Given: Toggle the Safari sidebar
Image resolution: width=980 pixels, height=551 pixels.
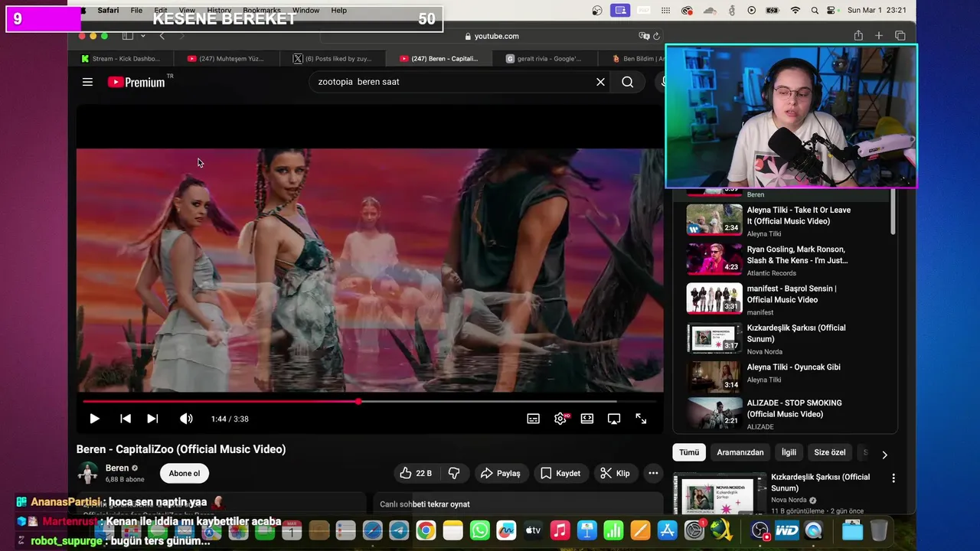Looking at the screenshot, I should coord(128,36).
